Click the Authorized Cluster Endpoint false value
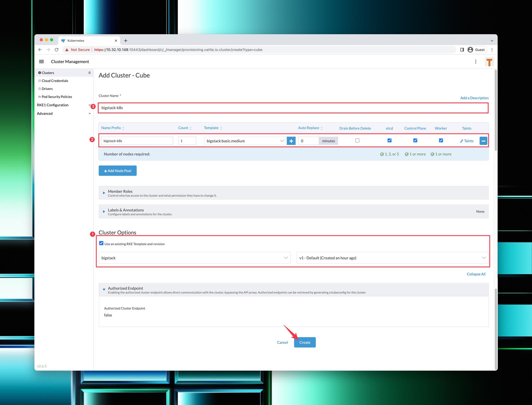This screenshot has height=405, width=532. click(x=108, y=315)
